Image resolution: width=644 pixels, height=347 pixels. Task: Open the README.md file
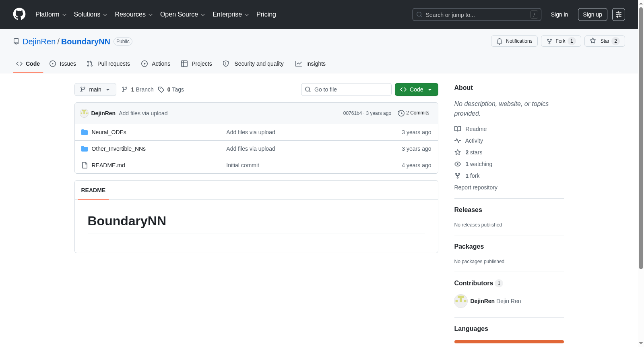[108, 165]
